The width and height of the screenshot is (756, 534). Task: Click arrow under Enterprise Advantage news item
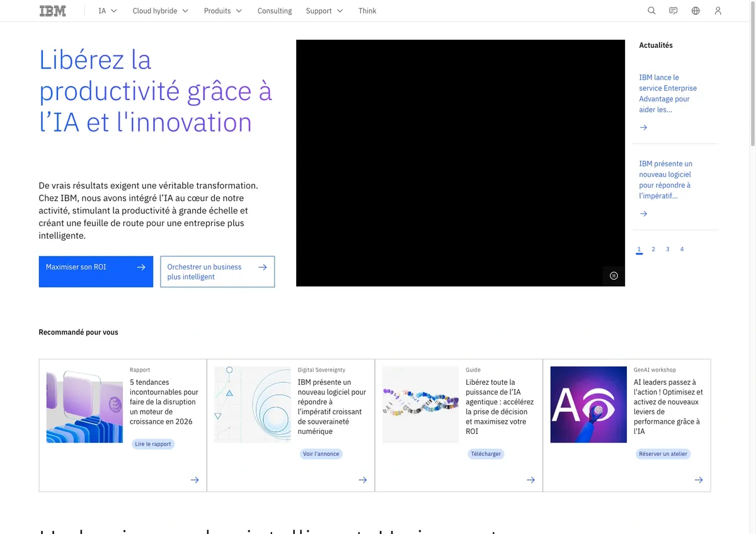coord(643,127)
